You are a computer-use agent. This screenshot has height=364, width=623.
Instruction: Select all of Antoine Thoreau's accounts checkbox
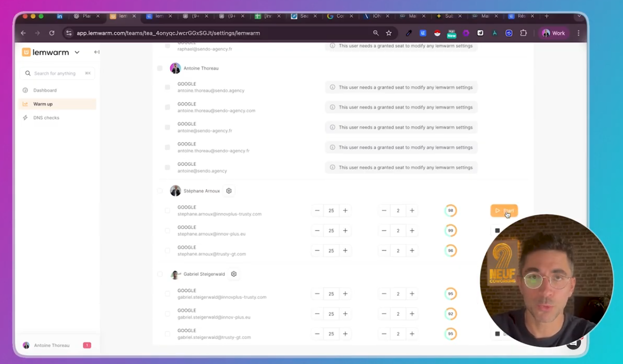160,68
